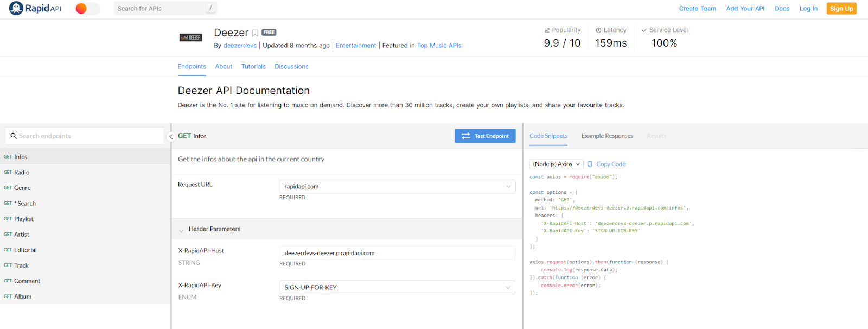Click the copy icon beside Copy Code
This screenshot has width=868, height=329.
coord(590,164)
